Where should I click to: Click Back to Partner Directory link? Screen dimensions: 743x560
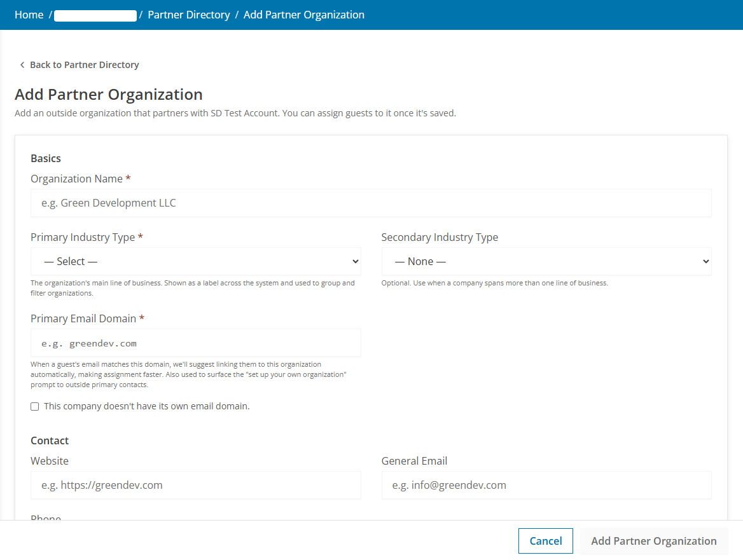[x=85, y=65]
